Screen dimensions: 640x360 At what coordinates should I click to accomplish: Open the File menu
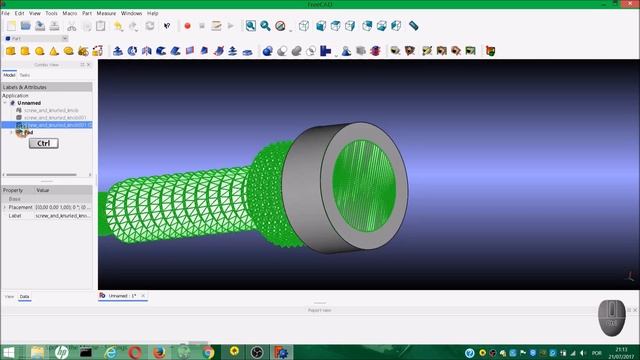click(6, 13)
